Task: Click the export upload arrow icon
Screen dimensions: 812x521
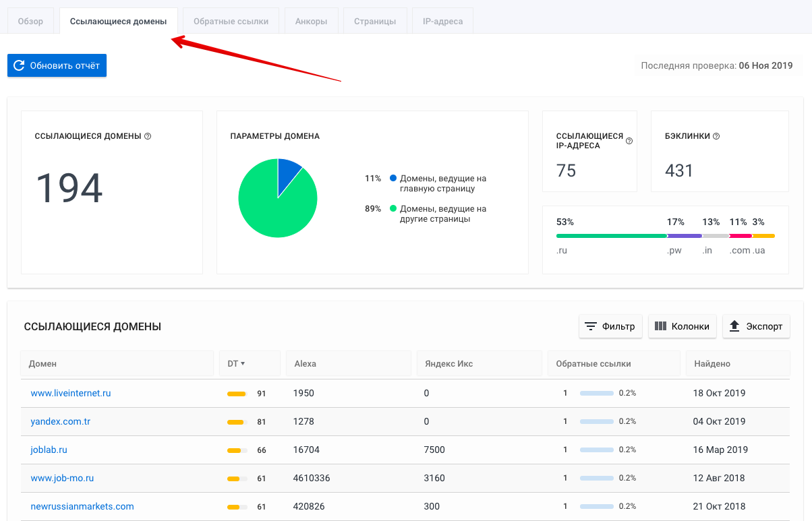Action: 735,326
